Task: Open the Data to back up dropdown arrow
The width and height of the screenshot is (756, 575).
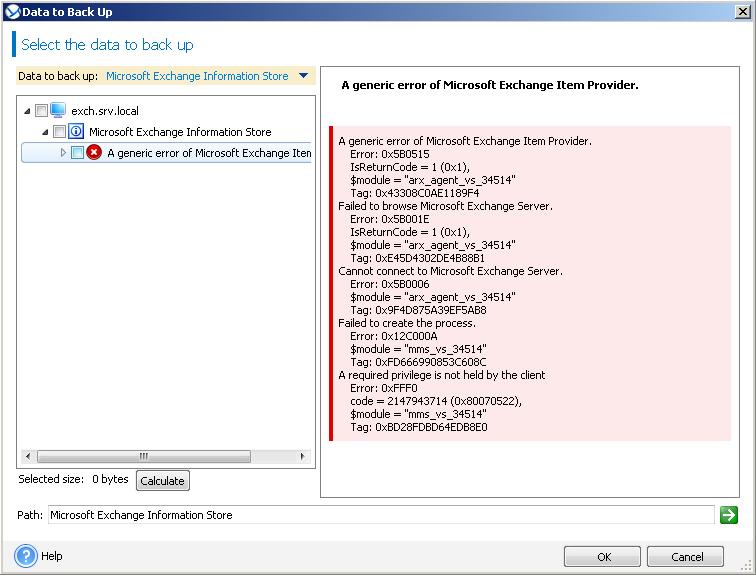Action: [303, 76]
